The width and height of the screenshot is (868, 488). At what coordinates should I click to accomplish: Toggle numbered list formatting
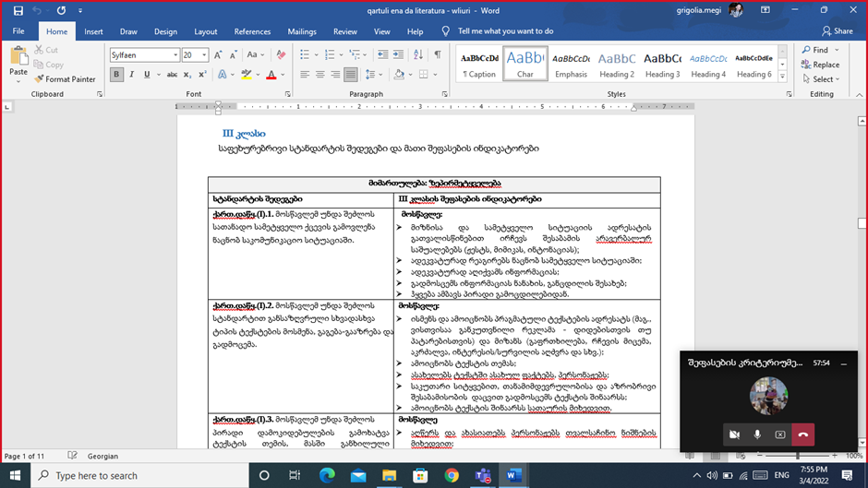tap(330, 54)
